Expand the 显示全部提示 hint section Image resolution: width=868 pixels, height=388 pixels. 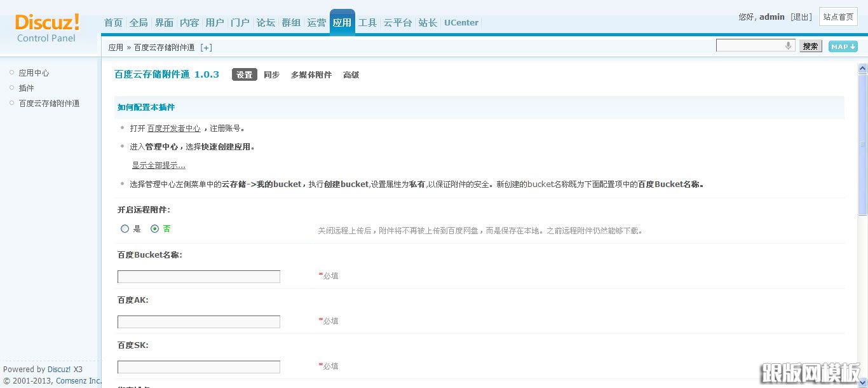coord(158,165)
